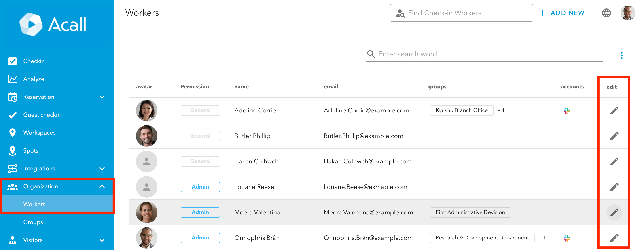Click the Adeline.Corrie@example.com email
Viewport: 644px width, 250px height.
(366, 110)
